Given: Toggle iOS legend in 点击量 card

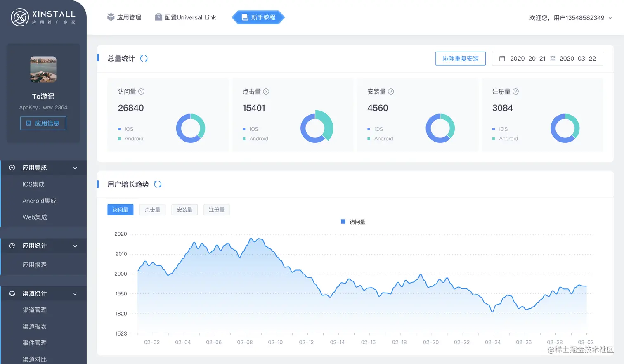Looking at the screenshot, I should [251, 129].
